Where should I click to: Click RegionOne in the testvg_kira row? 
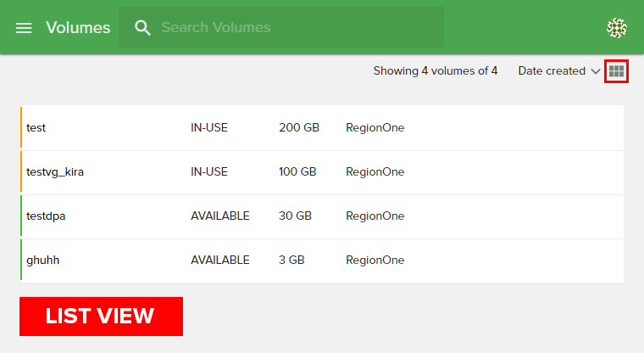pos(375,172)
